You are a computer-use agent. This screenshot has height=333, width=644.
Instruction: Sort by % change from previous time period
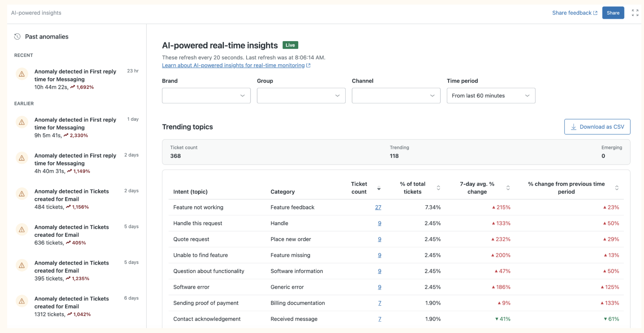pos(617,188)
